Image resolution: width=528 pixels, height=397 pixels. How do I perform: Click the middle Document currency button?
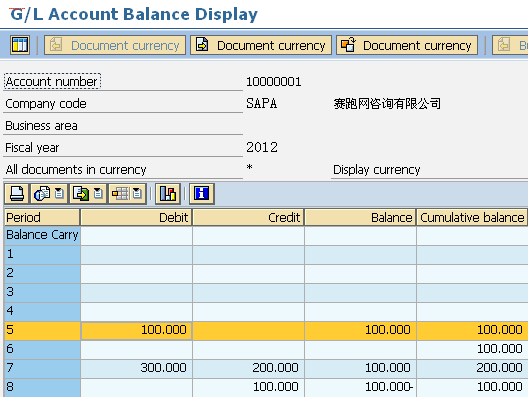click(x=261, y=45)
